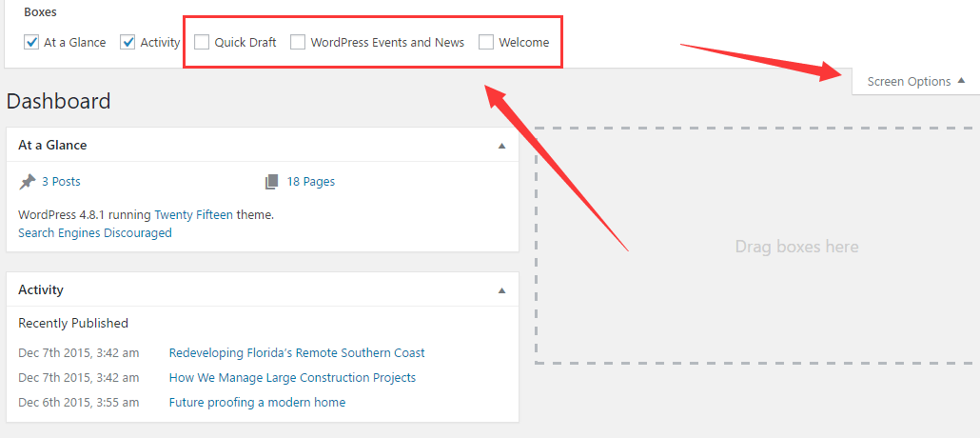Click the Twenty Fifteen theme link
The height and width of the screenshot is (438, 980).
(193, 214)
